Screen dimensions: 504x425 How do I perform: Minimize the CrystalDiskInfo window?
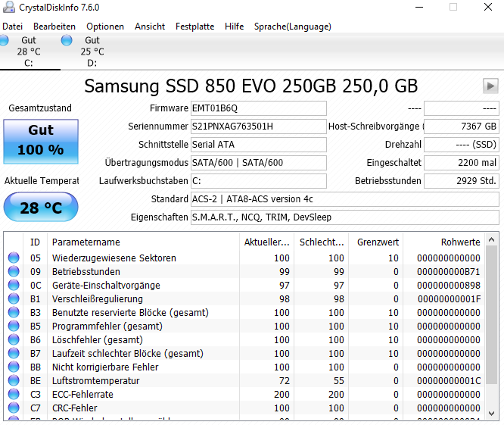[x=419, y=7]
